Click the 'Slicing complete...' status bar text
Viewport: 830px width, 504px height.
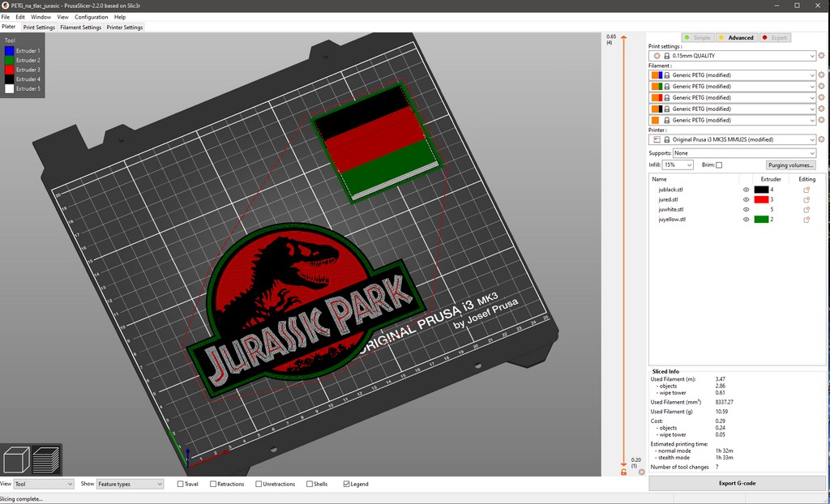tap(21, 498)
